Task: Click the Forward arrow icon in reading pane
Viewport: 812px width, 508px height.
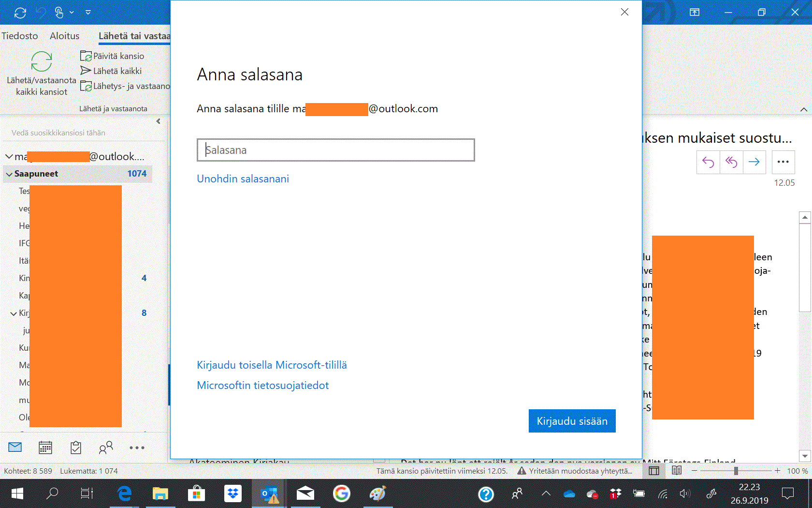Action: pos(754,162)
